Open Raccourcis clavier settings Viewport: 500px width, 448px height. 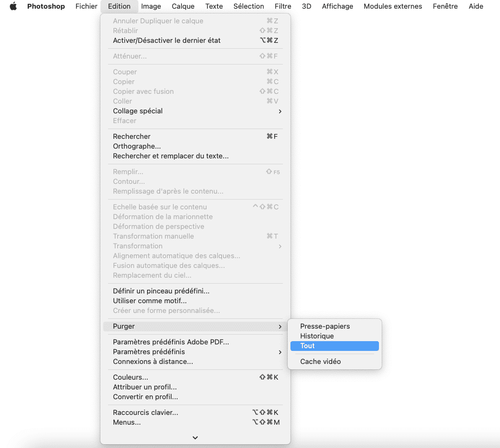click(145, 413)
